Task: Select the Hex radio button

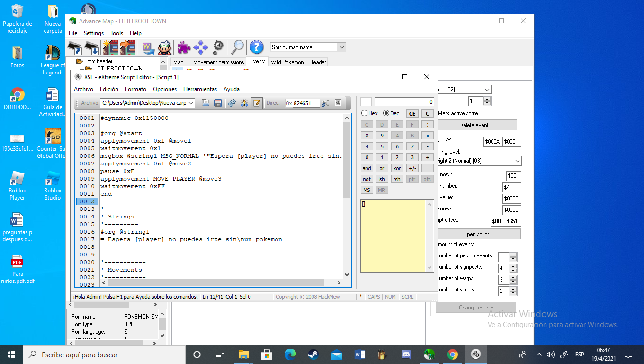Action: point(364,113)
